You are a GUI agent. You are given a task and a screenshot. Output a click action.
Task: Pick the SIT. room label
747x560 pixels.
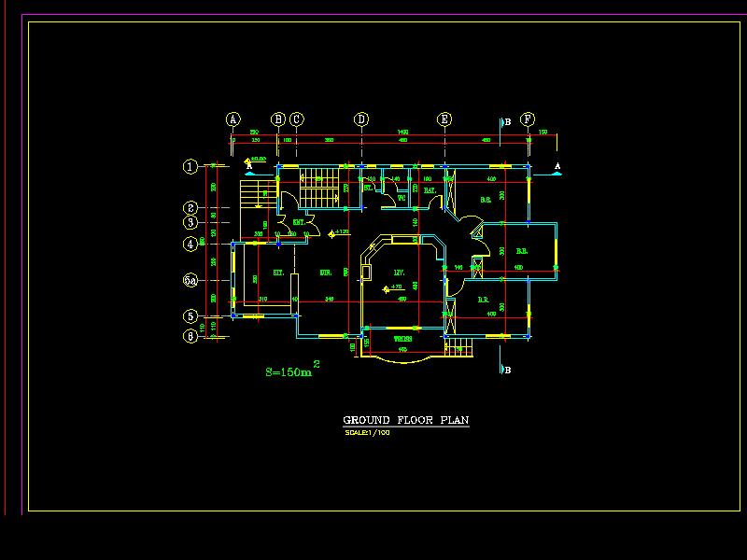tap(278, 273)
